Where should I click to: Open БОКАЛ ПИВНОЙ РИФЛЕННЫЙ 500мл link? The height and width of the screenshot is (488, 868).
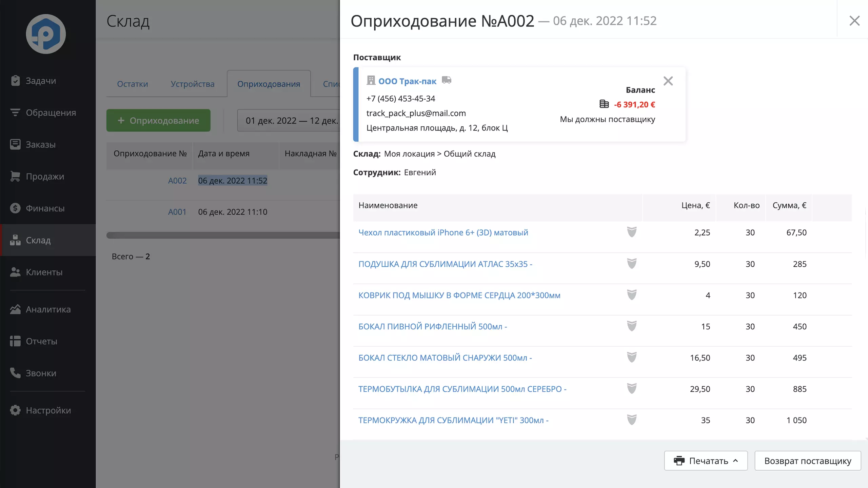433,326
